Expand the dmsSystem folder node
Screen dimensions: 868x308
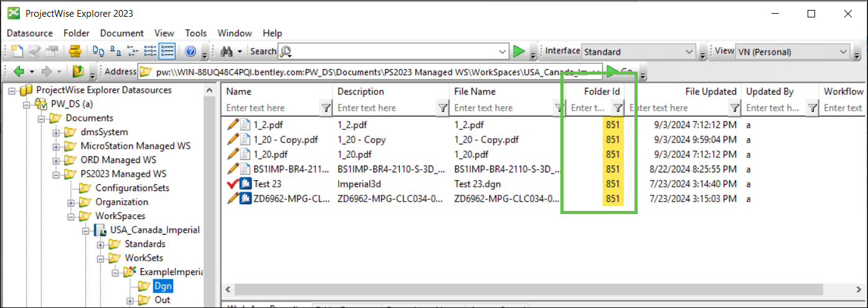(55, 132)
